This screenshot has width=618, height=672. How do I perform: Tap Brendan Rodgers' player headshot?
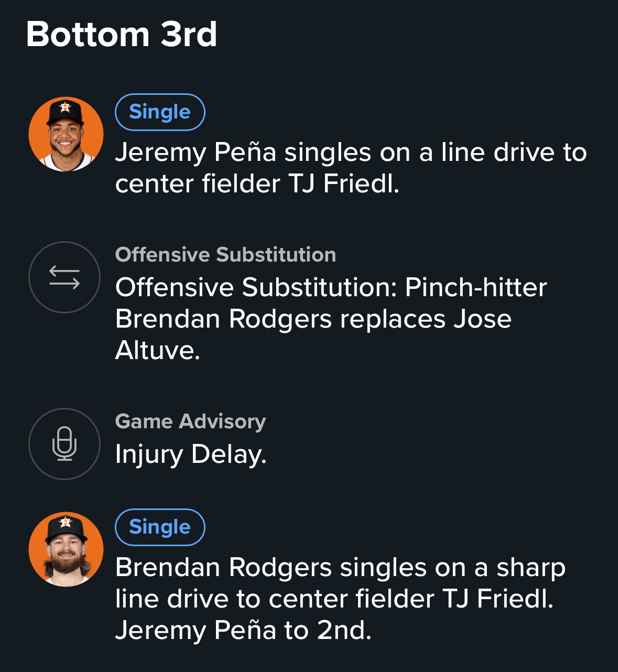click(x=66, y=549)
